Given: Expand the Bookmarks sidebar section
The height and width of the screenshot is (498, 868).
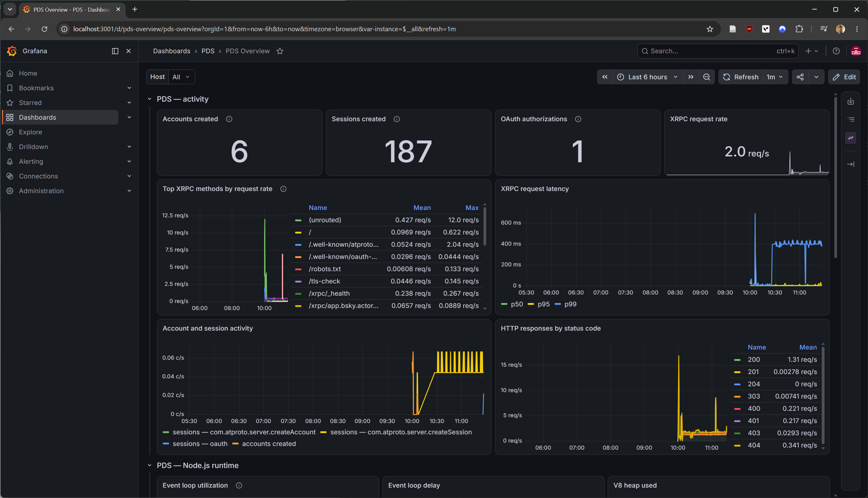Looking at the screenshot, I should [129, 88].
